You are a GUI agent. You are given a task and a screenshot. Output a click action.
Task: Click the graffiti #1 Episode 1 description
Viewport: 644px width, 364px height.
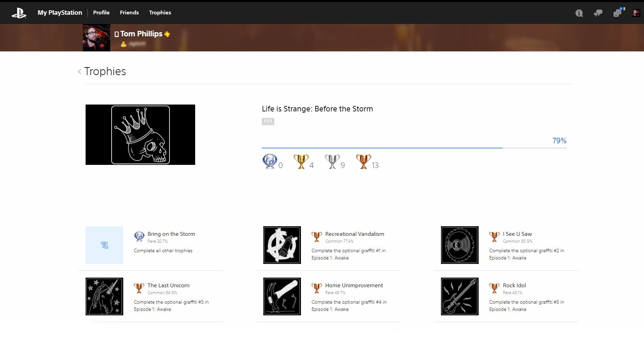(x=349, y=254)
